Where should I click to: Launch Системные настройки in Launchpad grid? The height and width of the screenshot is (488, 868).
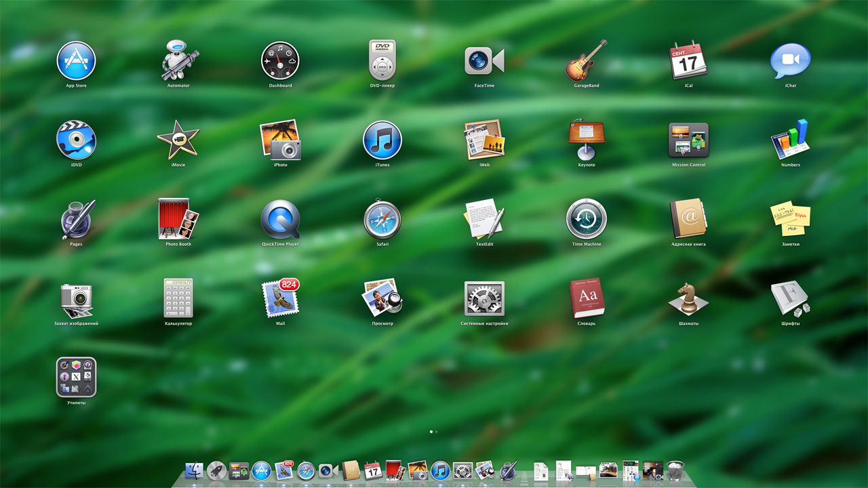coord(484,298)
